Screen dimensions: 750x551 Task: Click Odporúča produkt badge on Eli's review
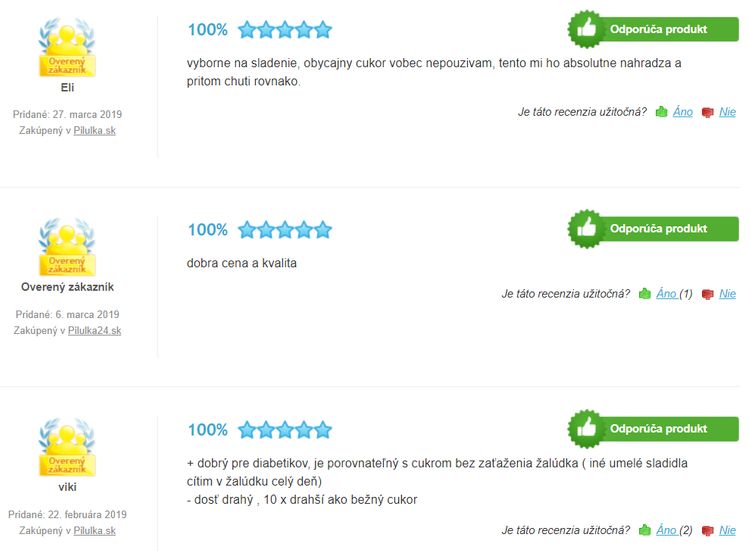[653, 29]
